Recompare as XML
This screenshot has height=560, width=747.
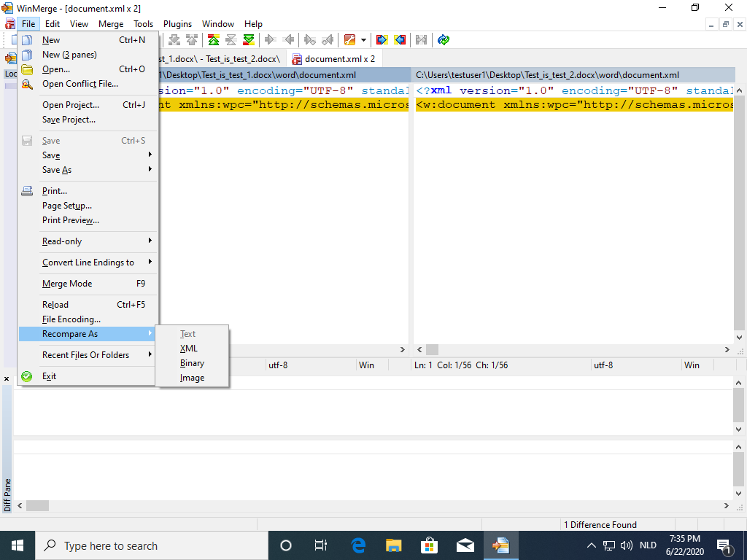193,349
